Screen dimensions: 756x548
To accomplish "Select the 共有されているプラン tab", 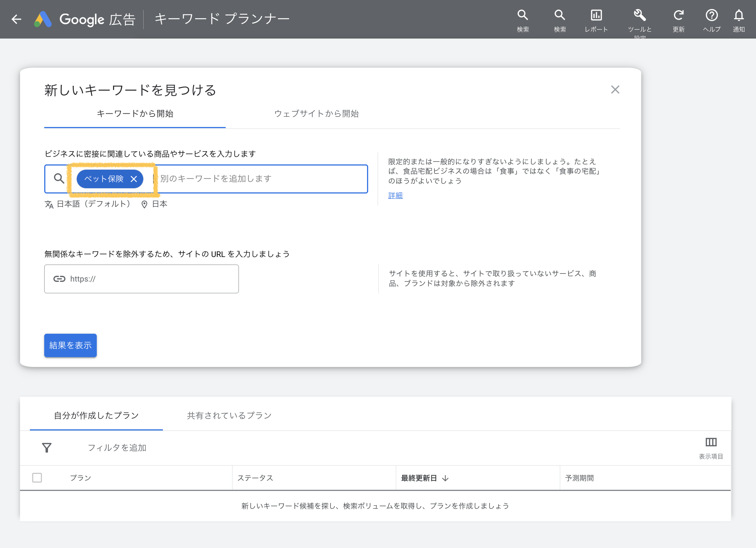I will click(x=229, y=415).
